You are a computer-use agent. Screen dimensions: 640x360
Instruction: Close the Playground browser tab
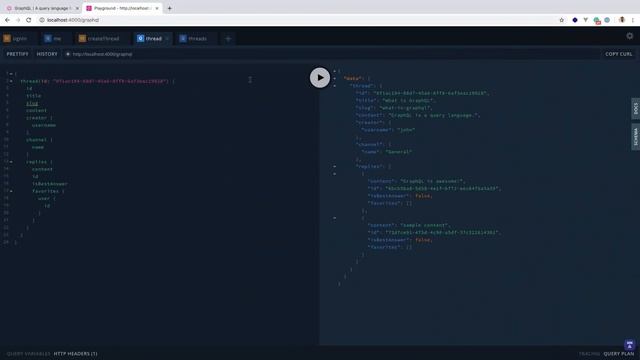click(157, 8)
